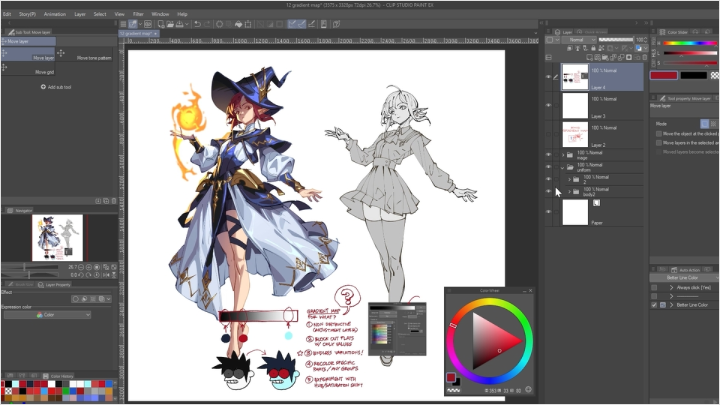The width and height of the screenshot is (720, 405).
Task: Expand the folder named 2
Action: [x=569, y=179]
